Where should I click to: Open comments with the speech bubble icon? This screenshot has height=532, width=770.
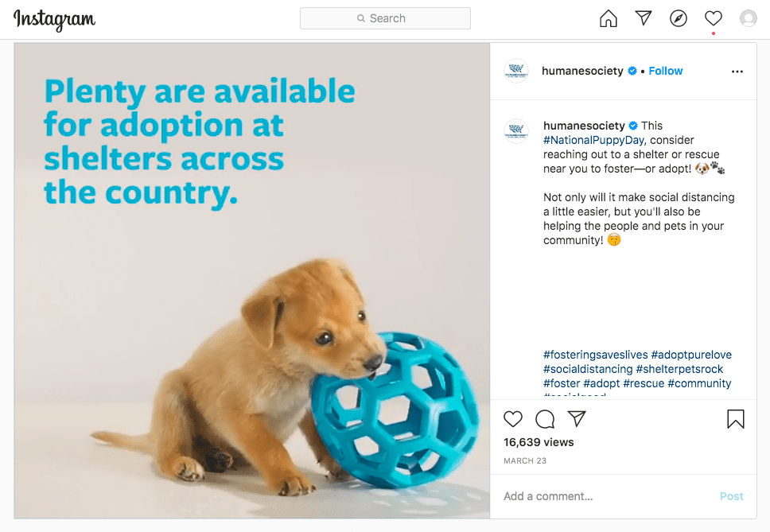point(545,419)
